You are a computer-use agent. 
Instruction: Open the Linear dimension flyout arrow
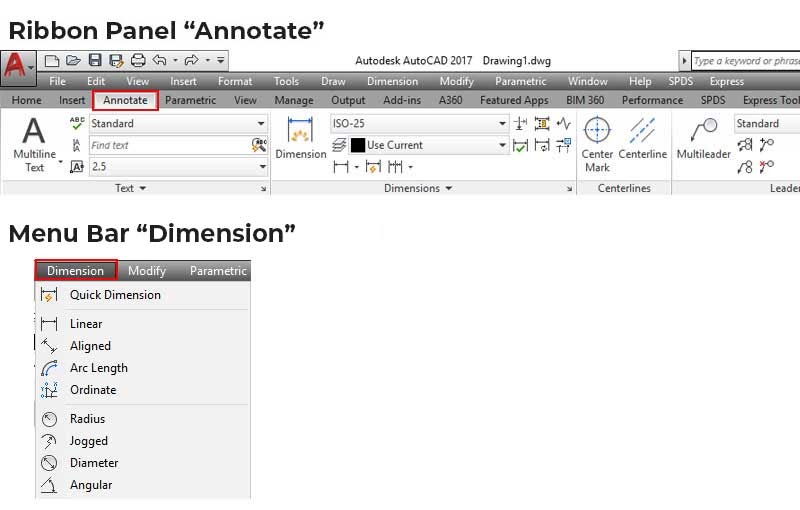click(x=356, y=167)
